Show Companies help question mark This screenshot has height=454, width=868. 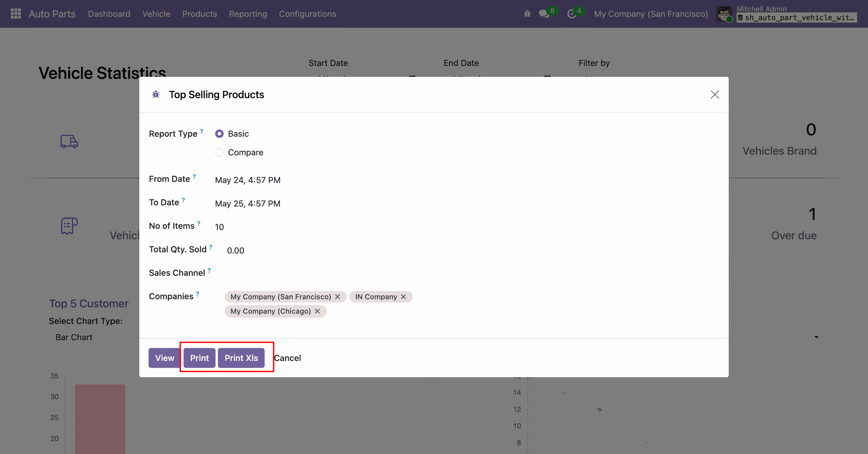[198, 294]
